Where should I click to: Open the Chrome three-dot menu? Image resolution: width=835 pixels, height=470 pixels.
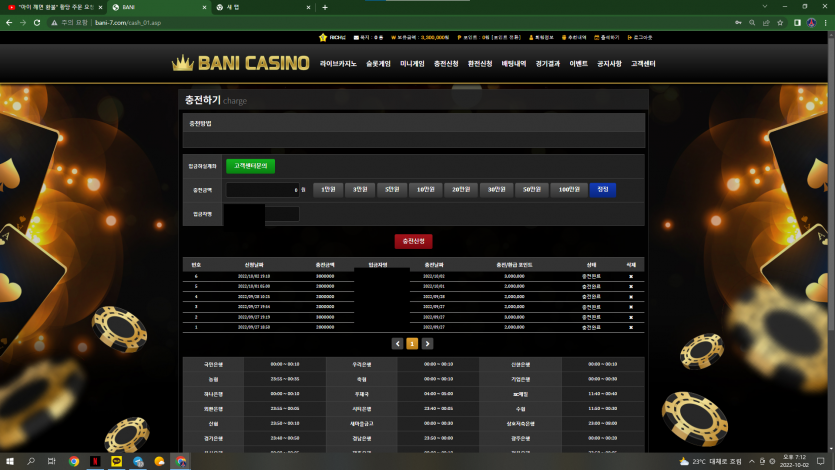coord(826,23)
